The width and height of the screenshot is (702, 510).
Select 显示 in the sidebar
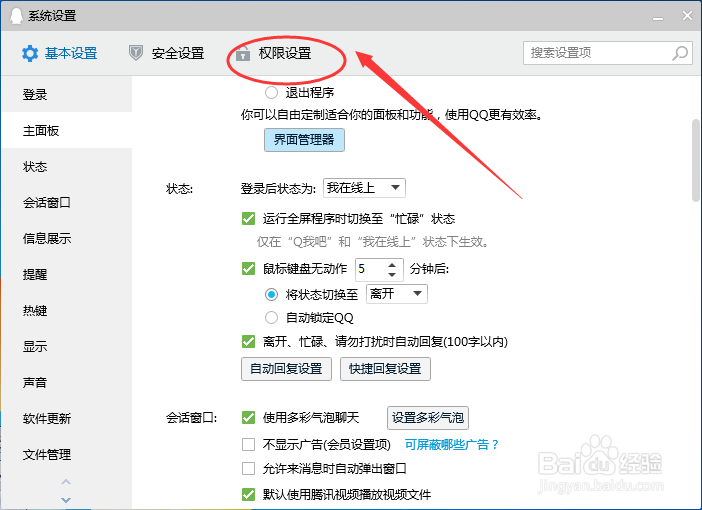(x=67, y=347)
